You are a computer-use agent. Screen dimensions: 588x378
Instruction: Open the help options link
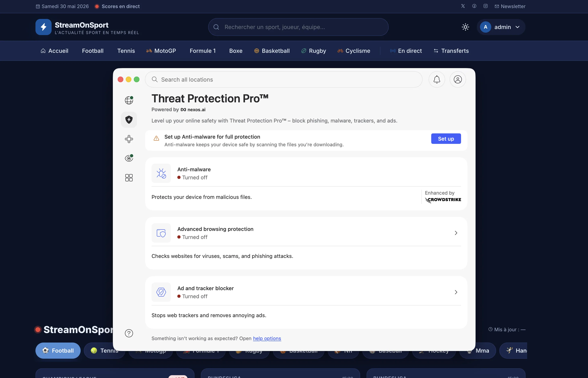tap(267, 339)
